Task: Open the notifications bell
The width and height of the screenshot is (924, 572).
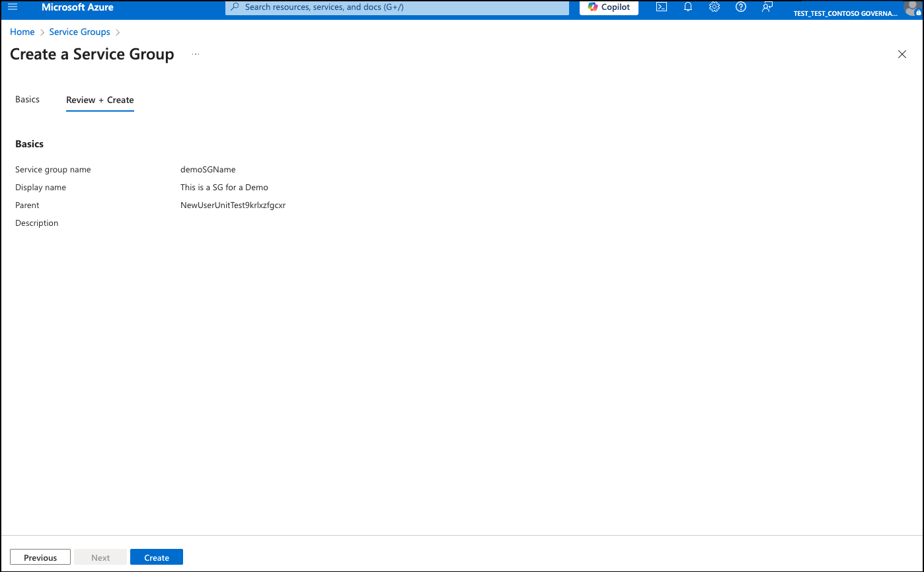Action: point(687,7)
